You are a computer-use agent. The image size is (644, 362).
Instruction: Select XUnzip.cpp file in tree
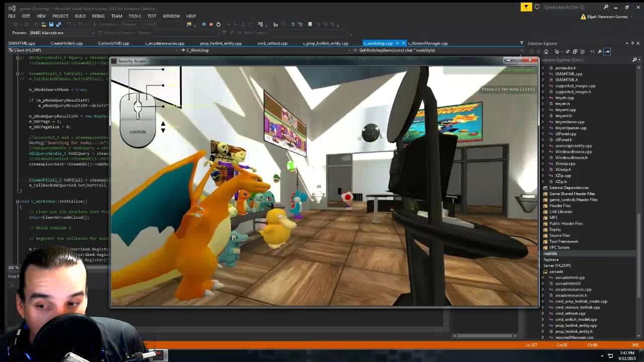565,163
